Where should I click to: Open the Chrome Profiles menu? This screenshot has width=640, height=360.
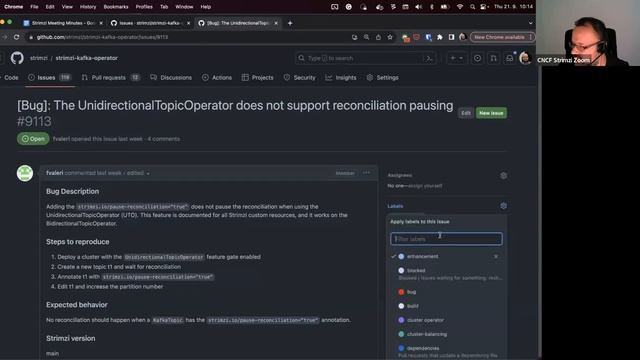click(144, 7)
